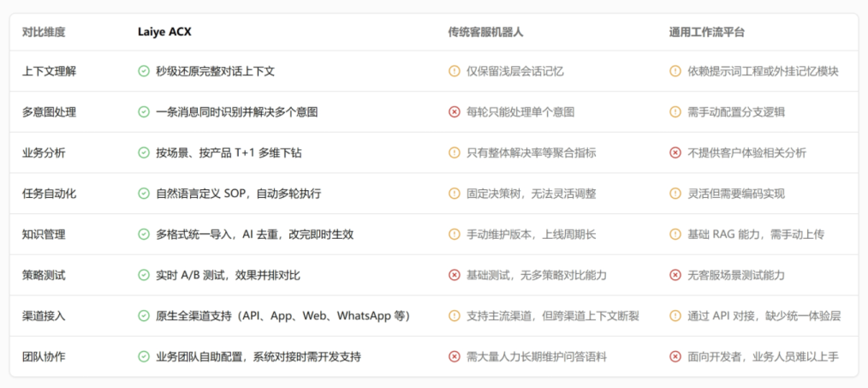This screenshot has height=388, width=868.
Task: Click the 渠道接入 row label
Action: (44, 316)
